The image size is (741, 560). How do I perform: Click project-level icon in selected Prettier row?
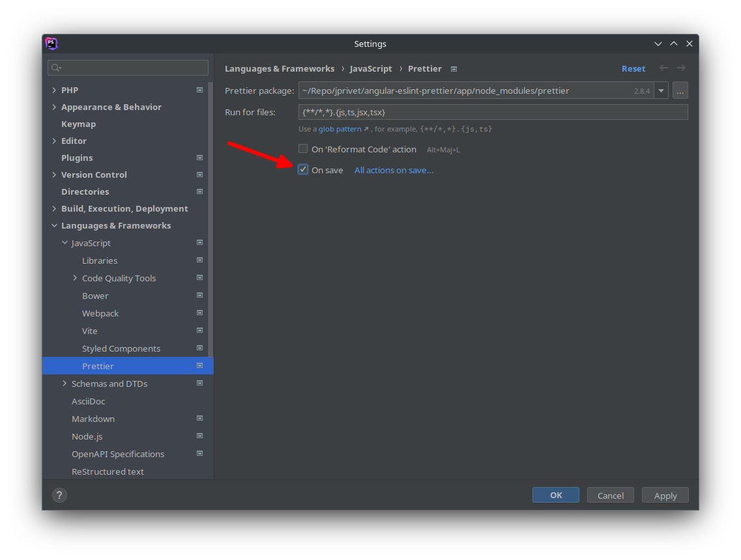point(200,366)
